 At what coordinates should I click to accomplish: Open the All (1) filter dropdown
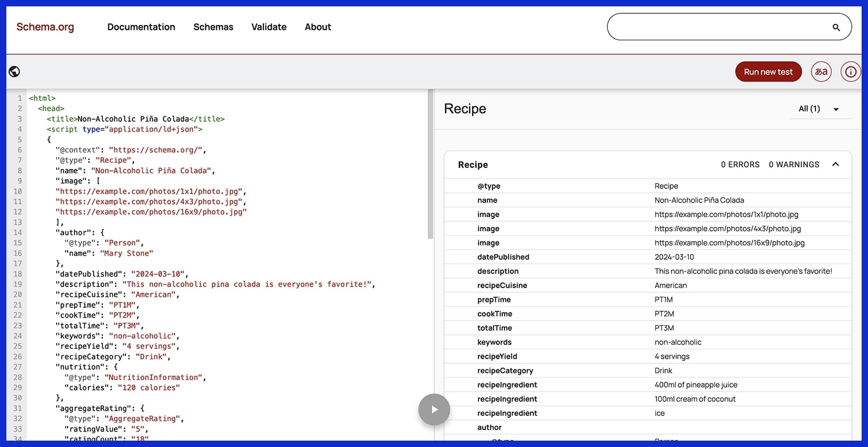819,109
